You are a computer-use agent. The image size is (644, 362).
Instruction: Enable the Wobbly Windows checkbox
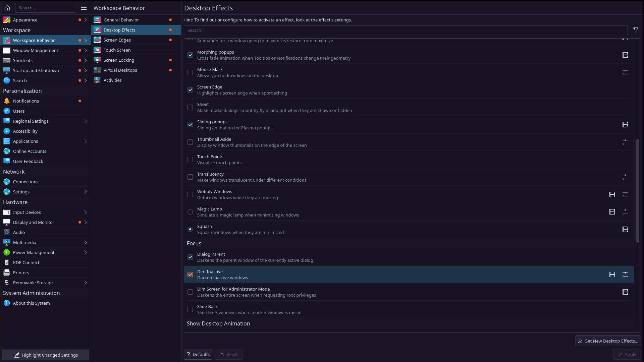190,194
